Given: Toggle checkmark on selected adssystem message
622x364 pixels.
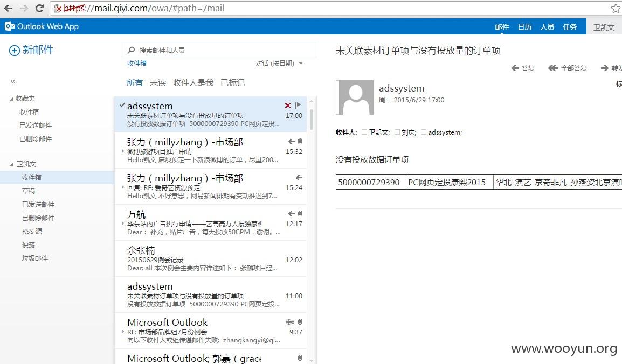Looking at the screenshot, I should coord(122,106).
